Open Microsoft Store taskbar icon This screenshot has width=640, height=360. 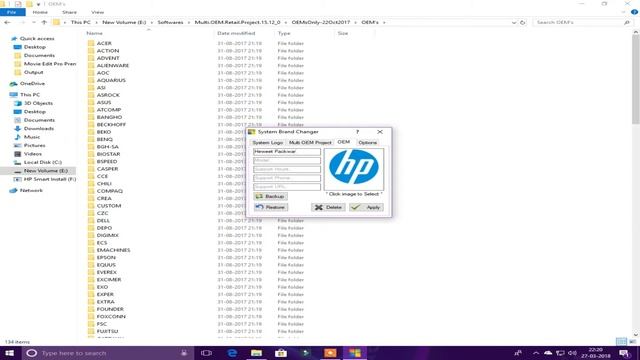281,353
